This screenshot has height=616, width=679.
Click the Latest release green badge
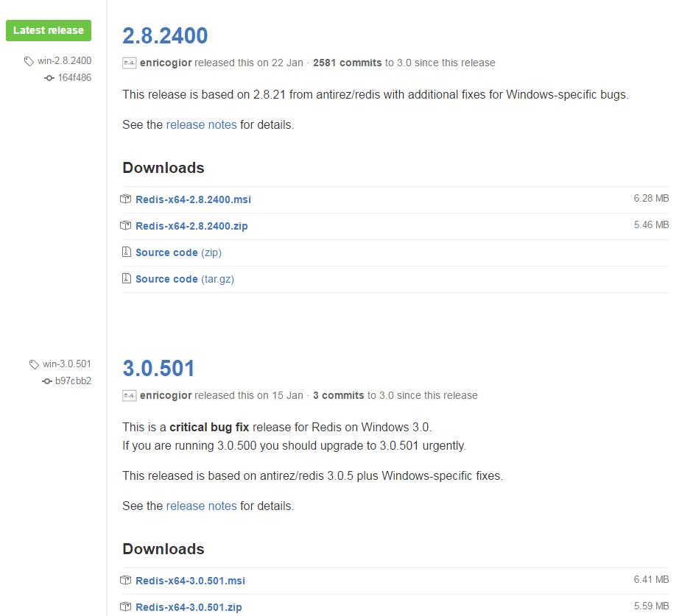click(49, 30)
